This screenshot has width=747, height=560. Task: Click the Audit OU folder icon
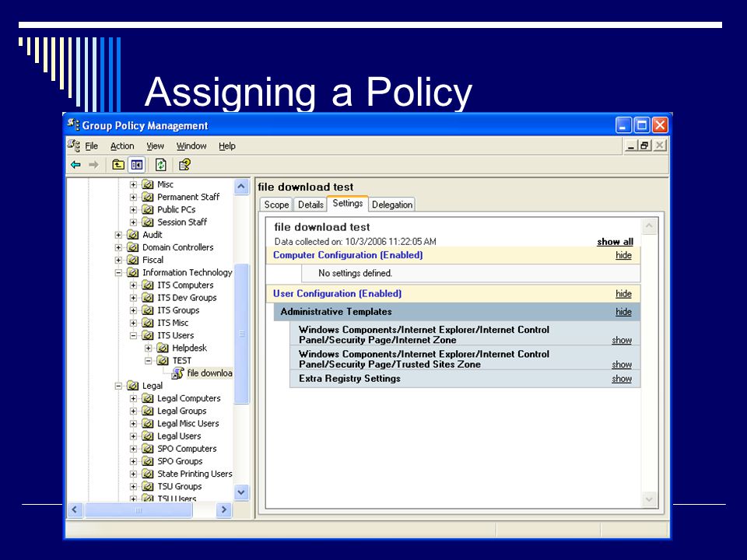pyautogui.click(x=133, y=235)
